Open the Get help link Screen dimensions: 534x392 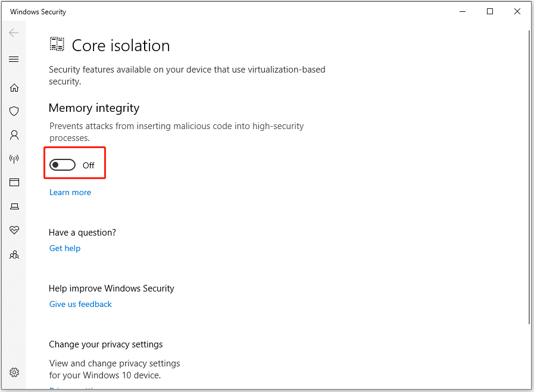65,248
